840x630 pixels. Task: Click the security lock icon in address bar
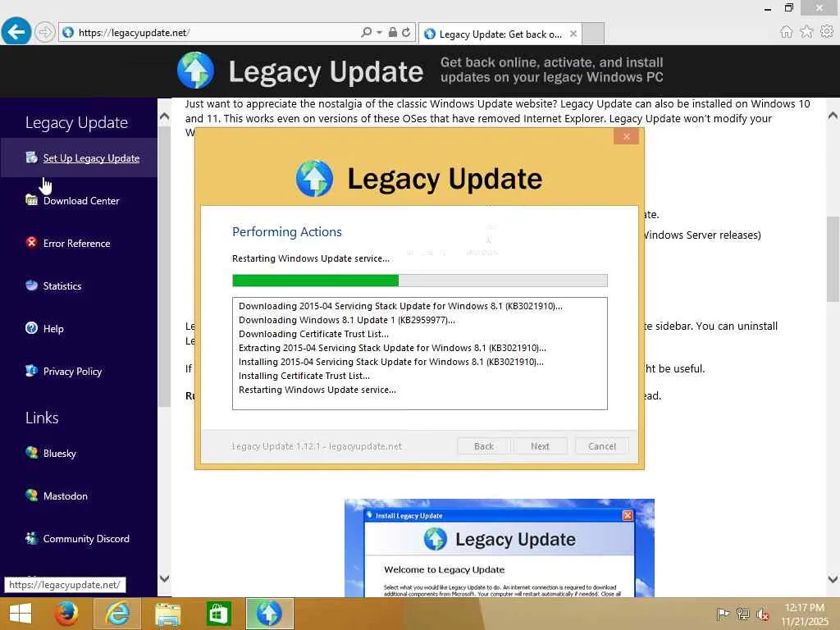point(393,32)
